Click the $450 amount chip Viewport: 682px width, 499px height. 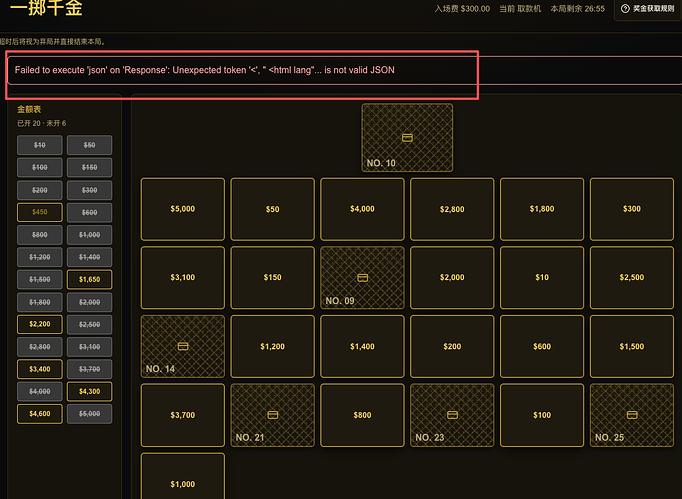(x=40, y=212)
